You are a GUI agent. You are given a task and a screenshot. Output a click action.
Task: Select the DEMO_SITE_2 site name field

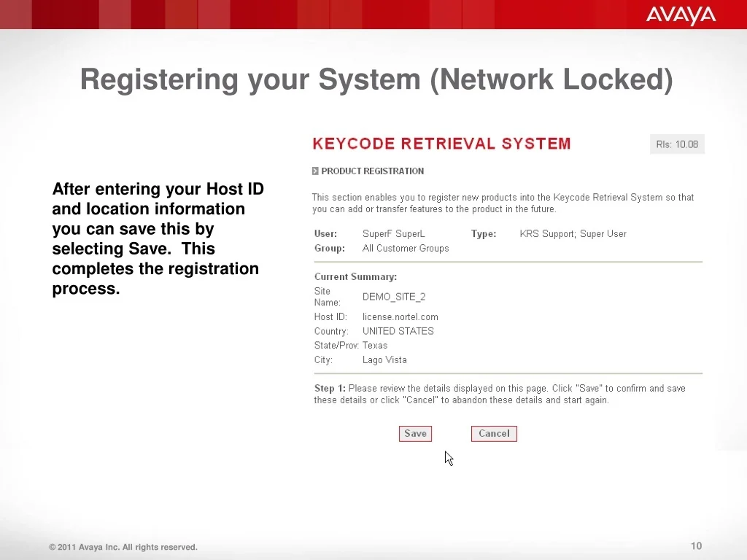pos(394,297)
